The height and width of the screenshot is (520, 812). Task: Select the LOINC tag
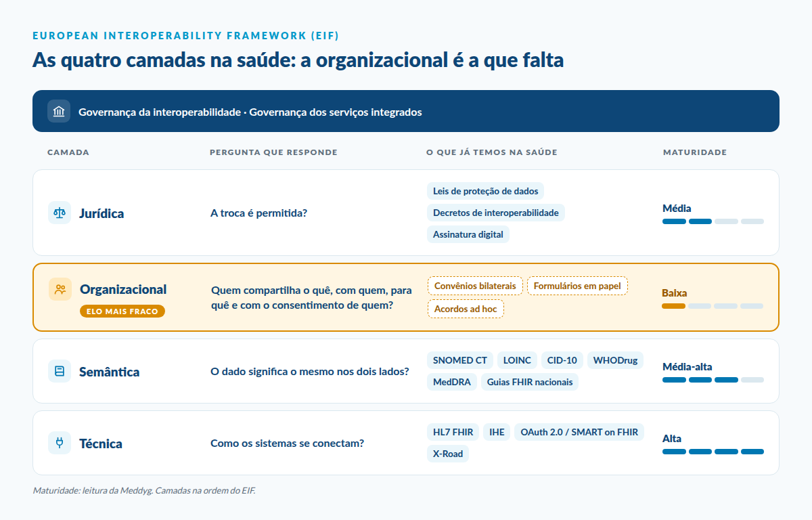518,360
